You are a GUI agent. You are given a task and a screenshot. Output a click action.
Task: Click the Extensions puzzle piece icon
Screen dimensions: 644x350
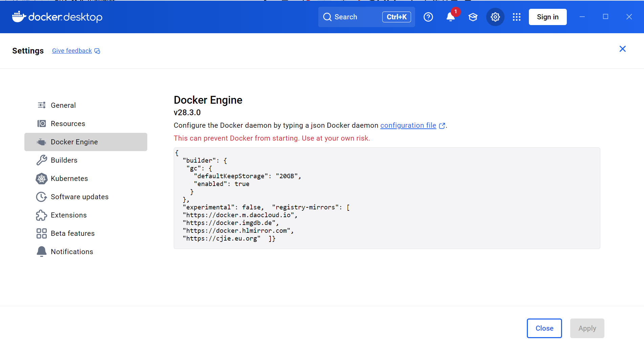click(42, 215)
